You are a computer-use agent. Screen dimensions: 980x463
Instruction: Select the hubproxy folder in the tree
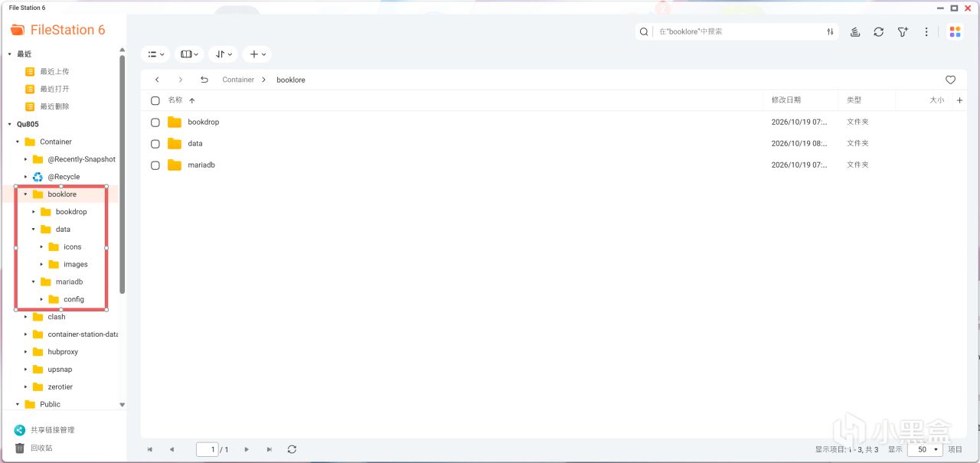[x=63, y=352]
